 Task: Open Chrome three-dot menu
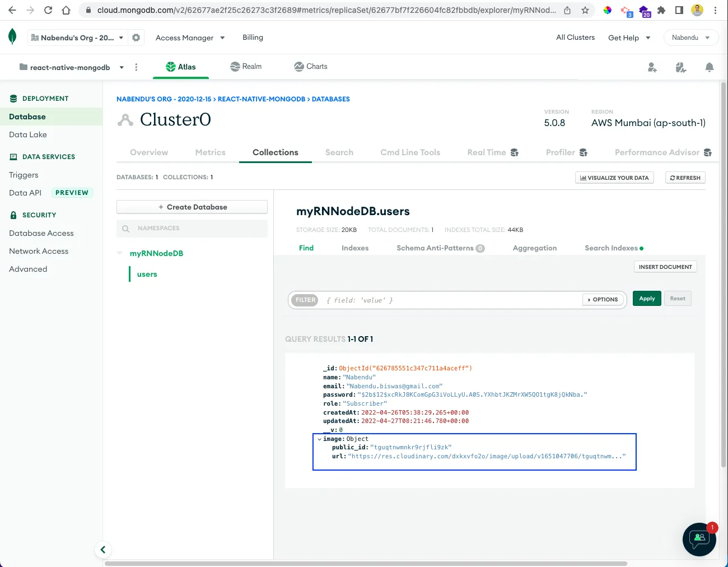(x=715, y=10)
